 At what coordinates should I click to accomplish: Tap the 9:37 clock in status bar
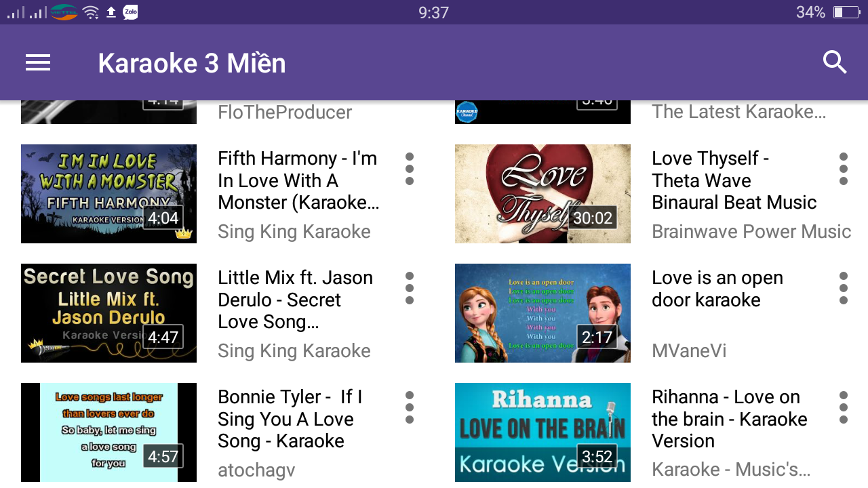[433, 12]
